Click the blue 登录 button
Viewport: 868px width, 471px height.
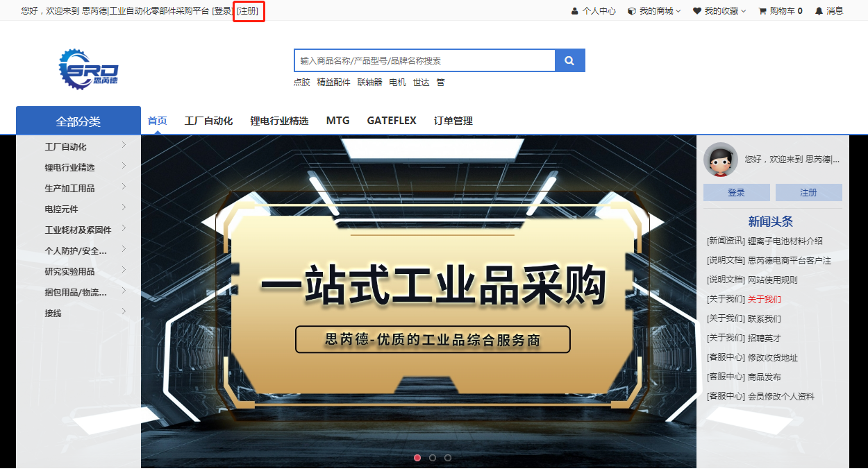736,193
